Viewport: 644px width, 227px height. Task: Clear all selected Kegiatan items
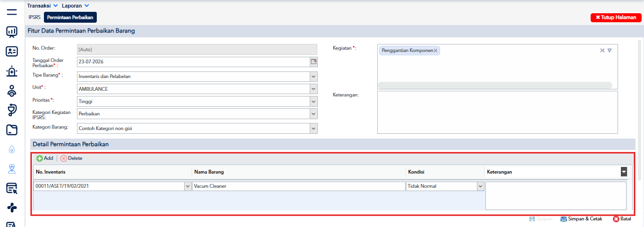coord(602,51)
